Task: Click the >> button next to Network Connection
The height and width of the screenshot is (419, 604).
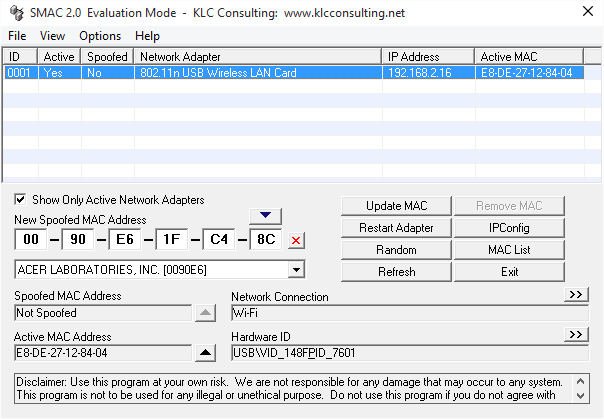Action: point(576,295)
